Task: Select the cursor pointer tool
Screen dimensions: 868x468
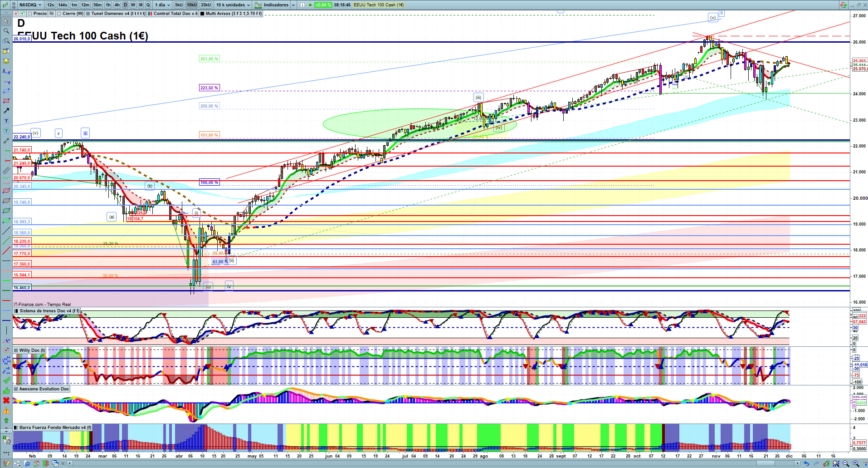Action: [6, 21]
